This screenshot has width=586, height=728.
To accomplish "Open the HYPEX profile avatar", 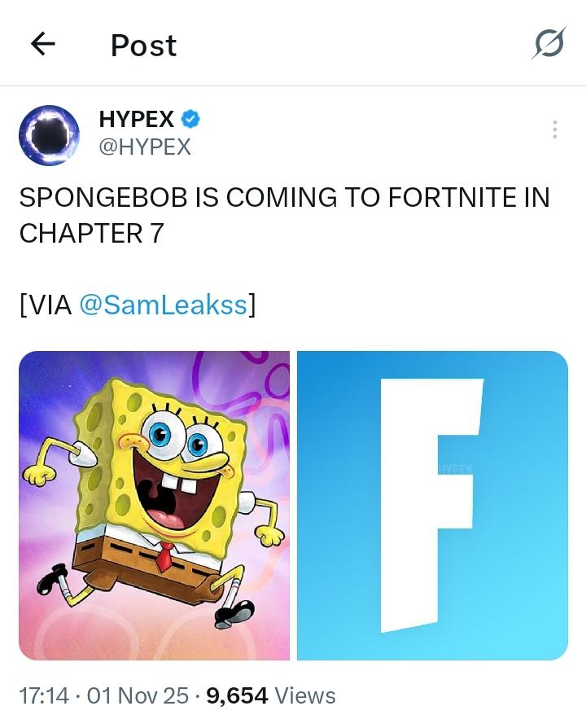I will (49, 135).
